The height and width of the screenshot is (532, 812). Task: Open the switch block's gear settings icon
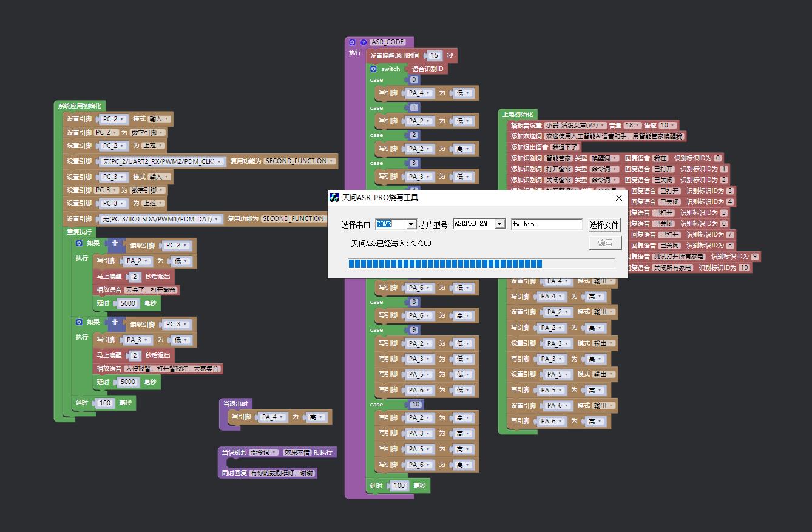pyautogui.click(x=373, y=69)
